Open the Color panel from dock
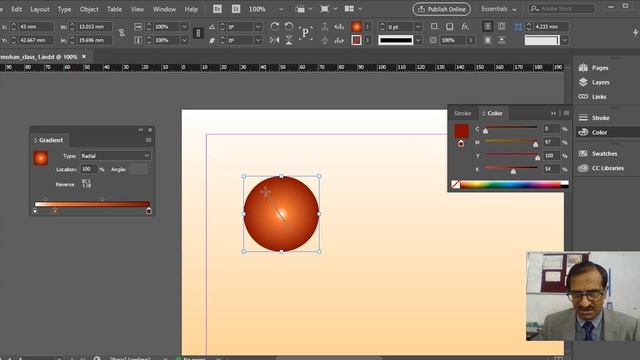Screen dimensions: 640x360 593,132
